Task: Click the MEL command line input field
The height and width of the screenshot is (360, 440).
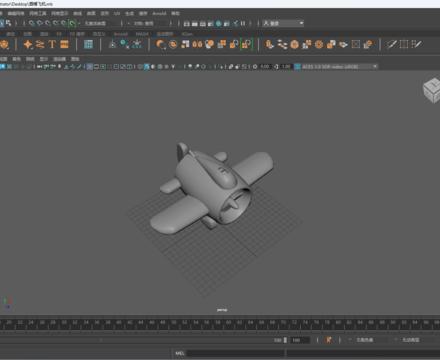Action: tap(236, 353)
